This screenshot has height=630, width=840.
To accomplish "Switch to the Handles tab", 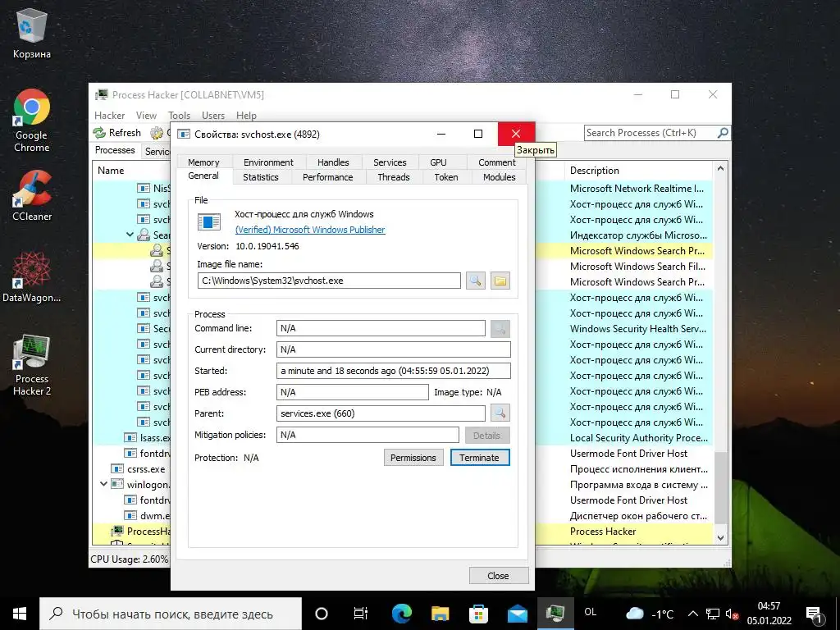I will 333,162.
